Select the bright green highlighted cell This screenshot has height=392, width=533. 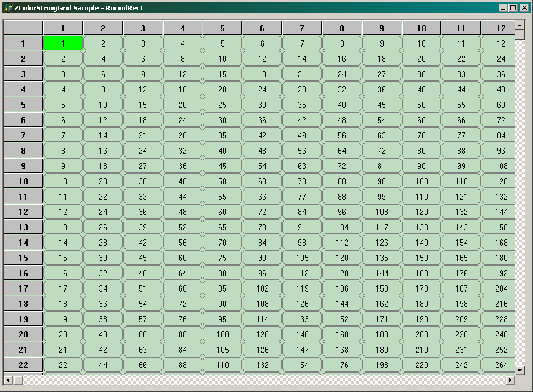63,43
